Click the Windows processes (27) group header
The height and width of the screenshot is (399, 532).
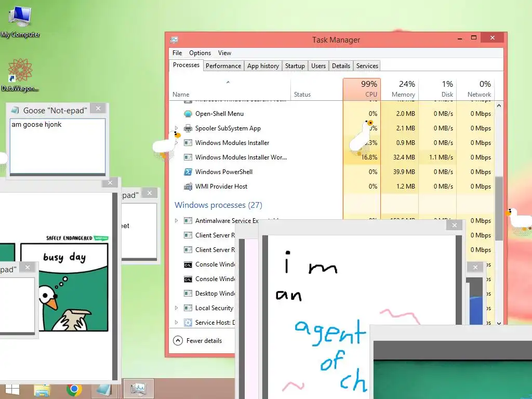pyautogui.click(x=218, y=205)
